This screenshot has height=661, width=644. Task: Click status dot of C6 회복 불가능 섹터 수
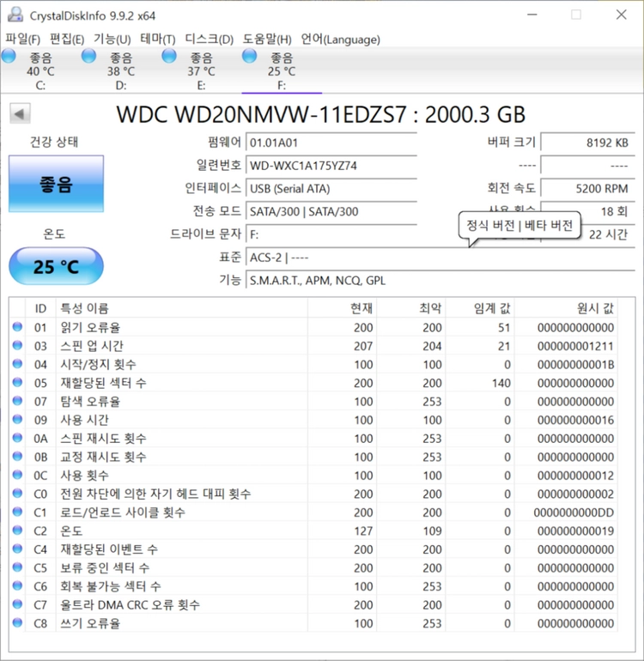point(17,585)
